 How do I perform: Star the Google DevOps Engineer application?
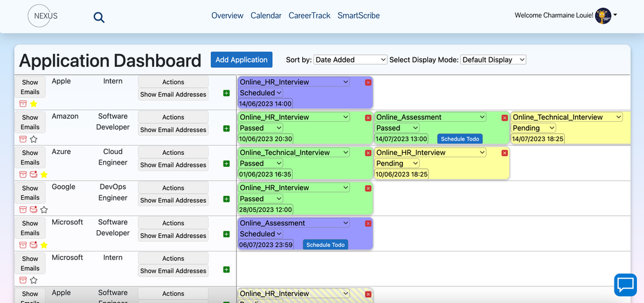coord(44,210)
